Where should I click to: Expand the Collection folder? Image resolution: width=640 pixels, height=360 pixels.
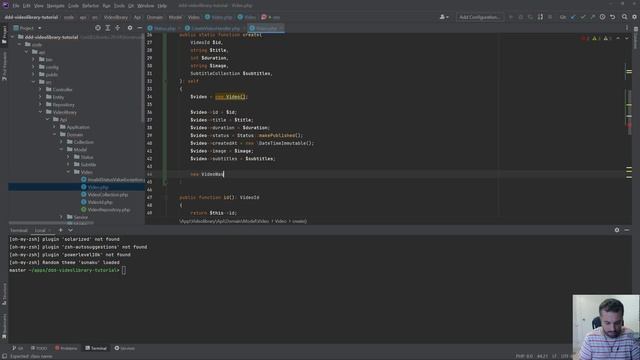61,142
